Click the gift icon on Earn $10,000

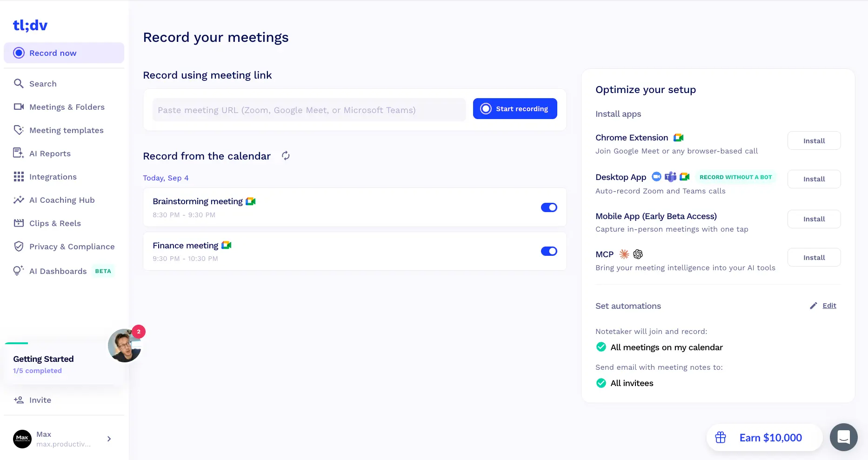[x=721, y=437]
